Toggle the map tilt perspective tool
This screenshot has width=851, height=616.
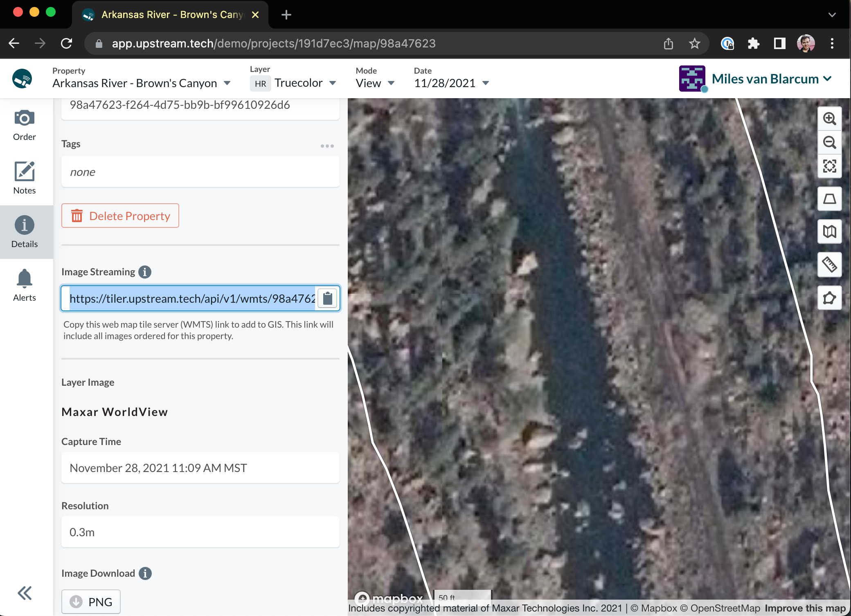[x=829, y=199]
